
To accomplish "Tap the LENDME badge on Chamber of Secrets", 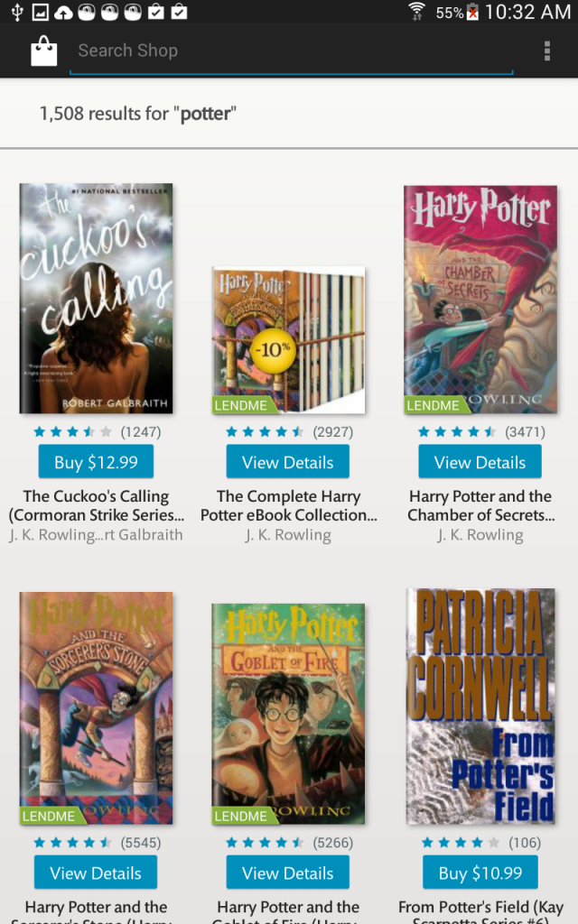I will tap(433, 405).
